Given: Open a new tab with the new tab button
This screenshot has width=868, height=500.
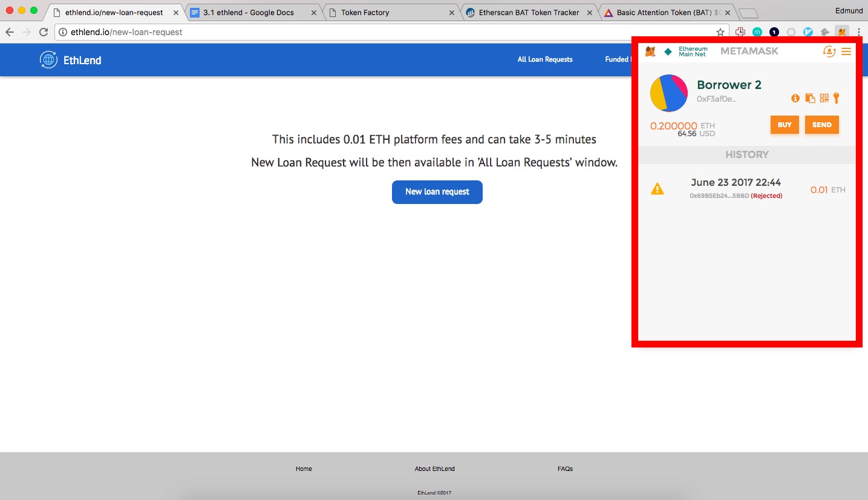Looking at the screenshot, I should (x=748, y=13).
